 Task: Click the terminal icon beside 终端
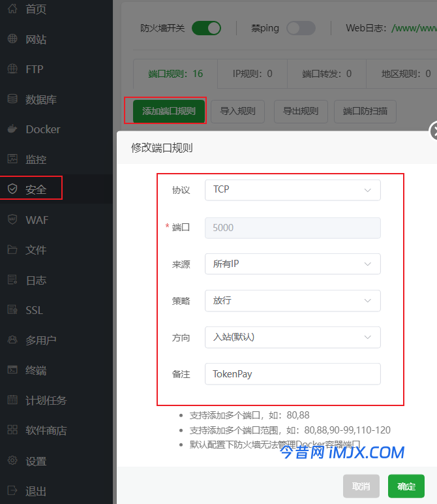pyautogui.click(x=12, y=370)
